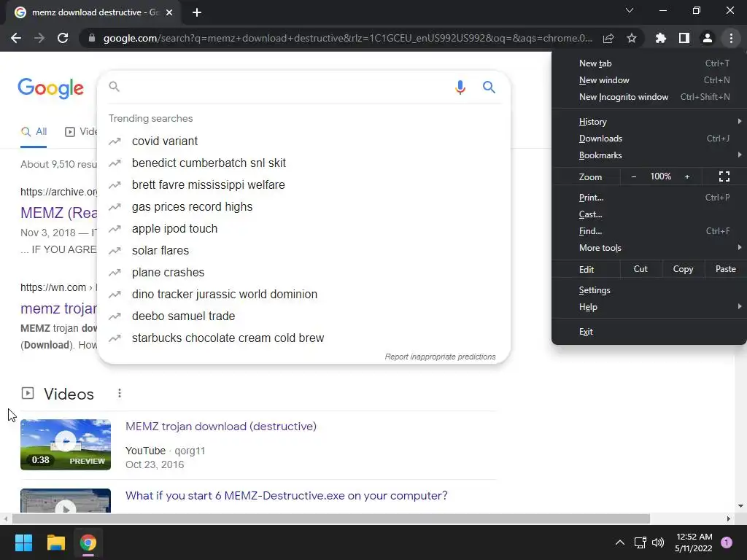The height and width of the screenshot is (560, 747).
Task: Close the memz download destructive tab
Action: (169, 12)
